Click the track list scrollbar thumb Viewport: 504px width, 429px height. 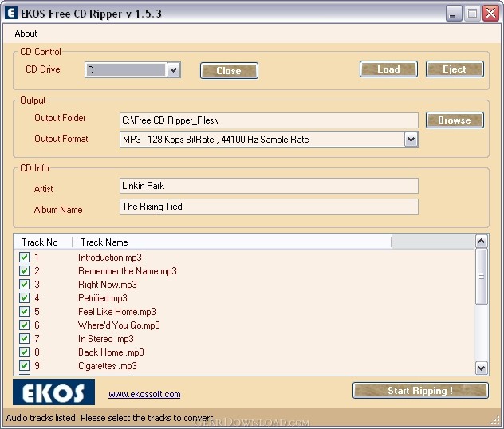[x=481, y=276]
